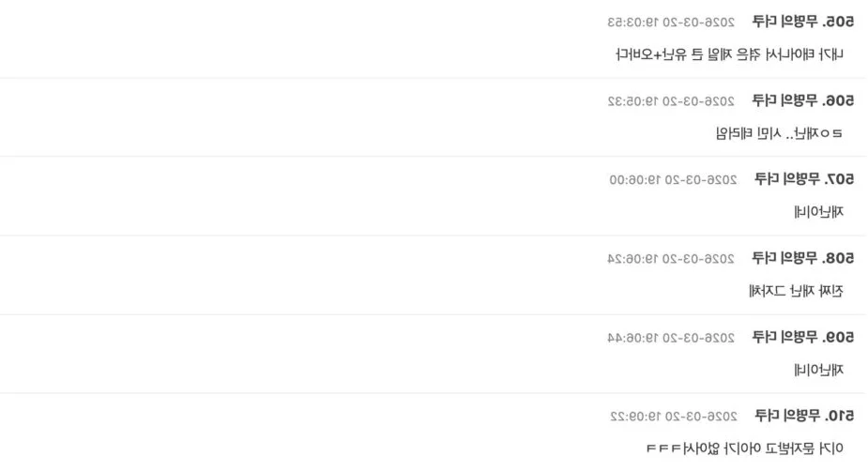Open the 무명의 더쿠 name on comment 510
The height and width of the screenshot is (471, 868).
[x=787, y=416]
